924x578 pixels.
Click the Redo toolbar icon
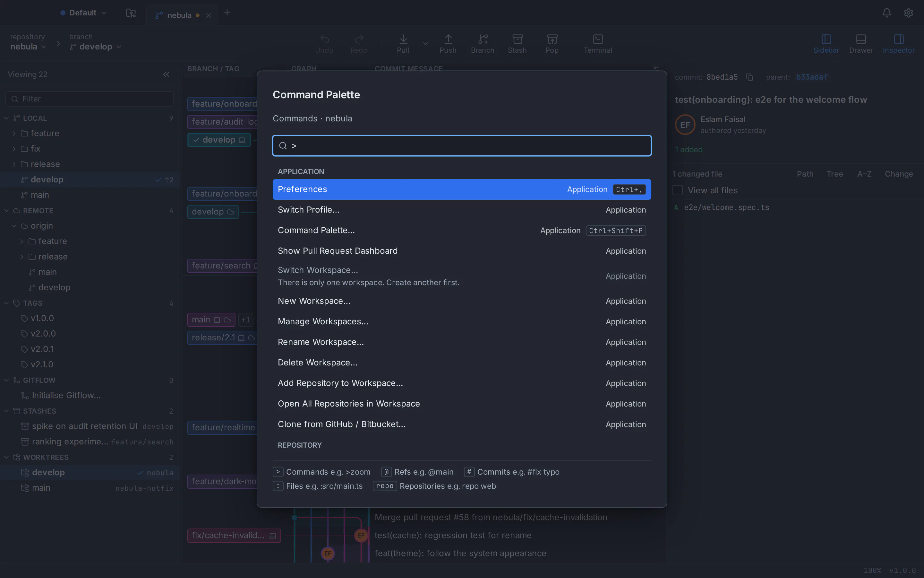pos(358,44)
